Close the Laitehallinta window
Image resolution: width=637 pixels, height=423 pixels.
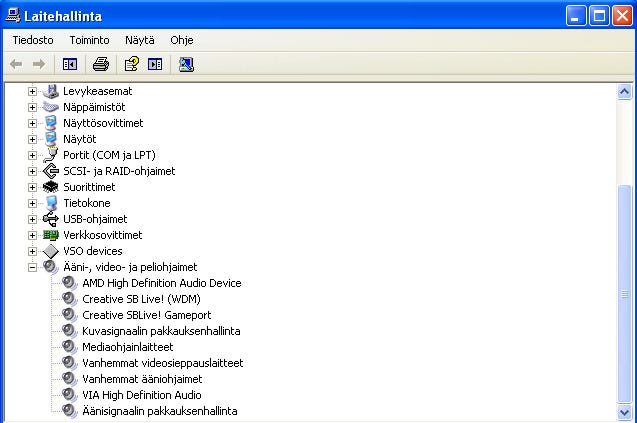click(x=622, y=16)
